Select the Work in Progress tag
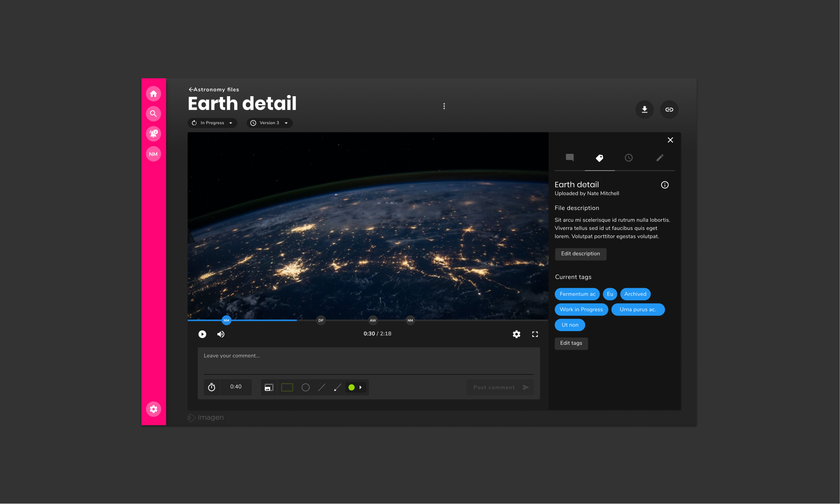 (x=581, y=310)
